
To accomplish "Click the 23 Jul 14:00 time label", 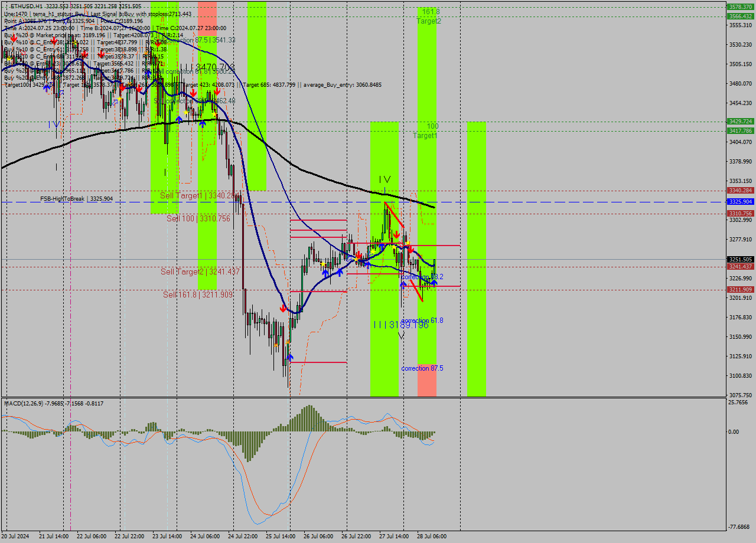I will (x=167, y=537).
